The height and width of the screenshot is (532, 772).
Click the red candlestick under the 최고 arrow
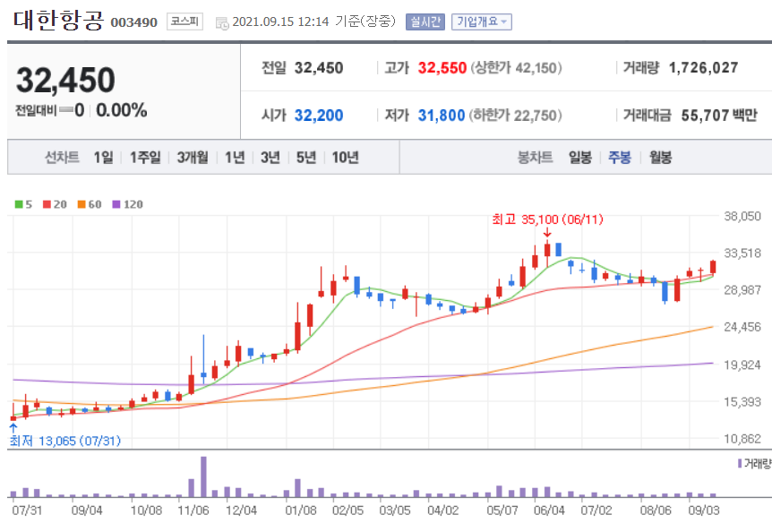click(547, 253)
